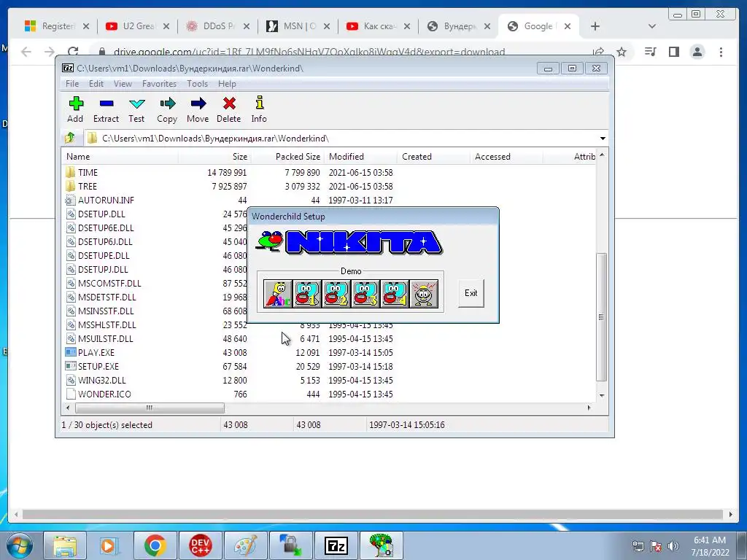Select the MSINSSTF.DLL file
This screenshot has width=747, height=560.
click(106, 311)
